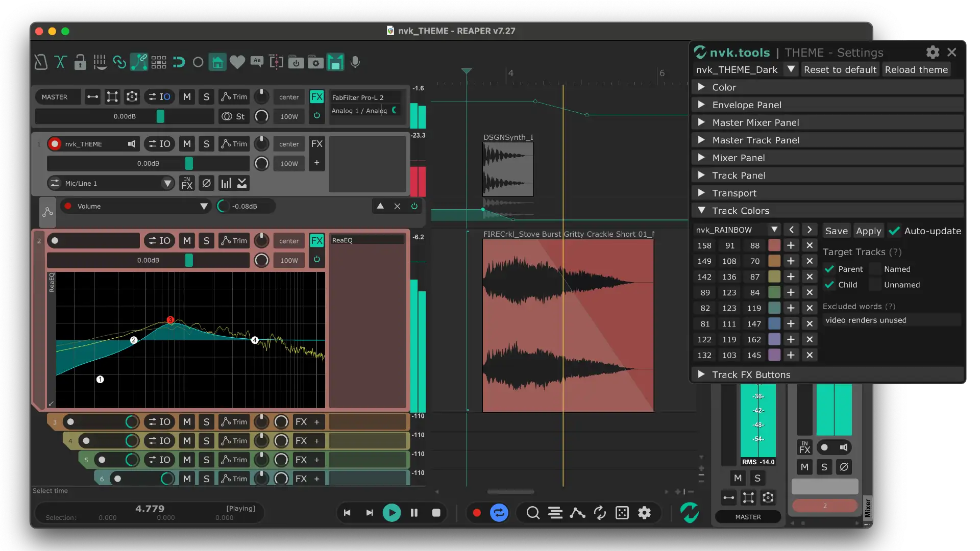Click the record arm button on nvk_THEME track
Viewport: 980px width, 551px height.
pyautogui.click(x=55, y=143)
